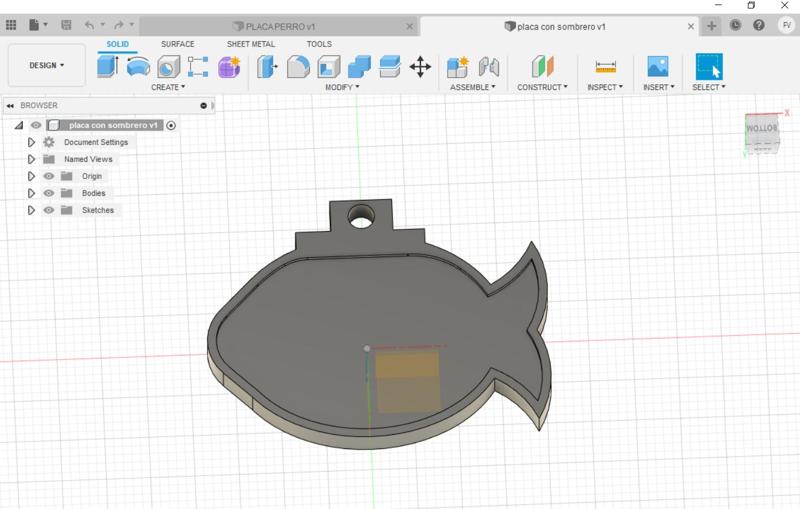Select the Combine tool
This screenshot has height=509, width=800.
[x=359, y=67]
